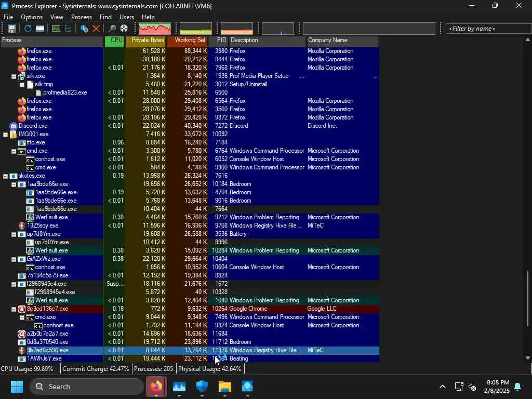Click the taskbar Search box
The width and height of the screenshot is (532, 399).
[x=87, y=387]
